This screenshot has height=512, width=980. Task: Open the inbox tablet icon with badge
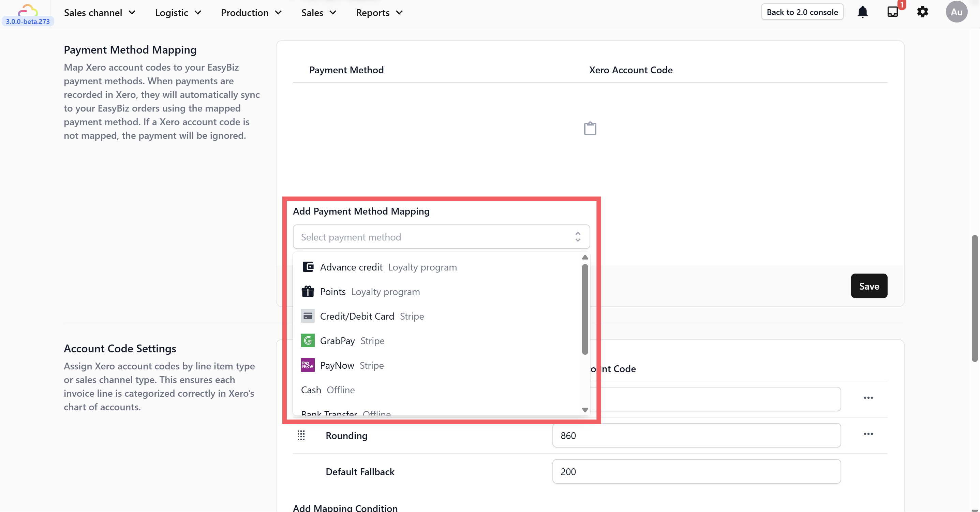pyautogui.click(x=892, y=11)
